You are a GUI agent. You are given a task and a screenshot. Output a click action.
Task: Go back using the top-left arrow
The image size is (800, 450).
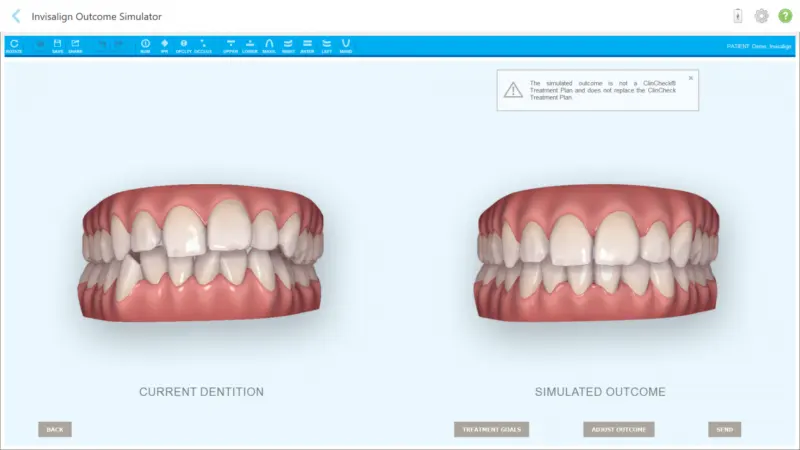point(15,16)
